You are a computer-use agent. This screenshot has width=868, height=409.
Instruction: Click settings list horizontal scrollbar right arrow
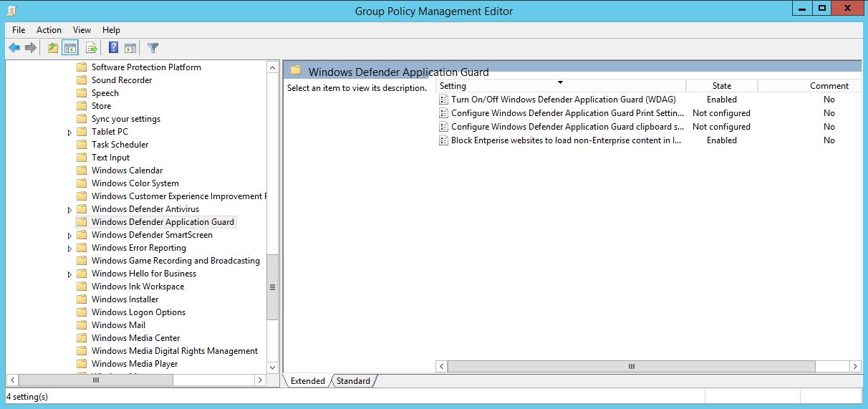[x=855, y=366]
